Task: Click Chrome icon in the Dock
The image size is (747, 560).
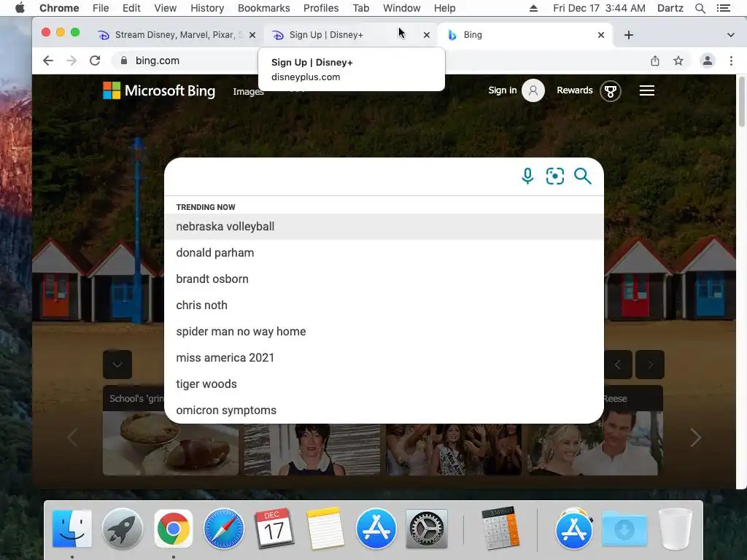Action: 174,529
